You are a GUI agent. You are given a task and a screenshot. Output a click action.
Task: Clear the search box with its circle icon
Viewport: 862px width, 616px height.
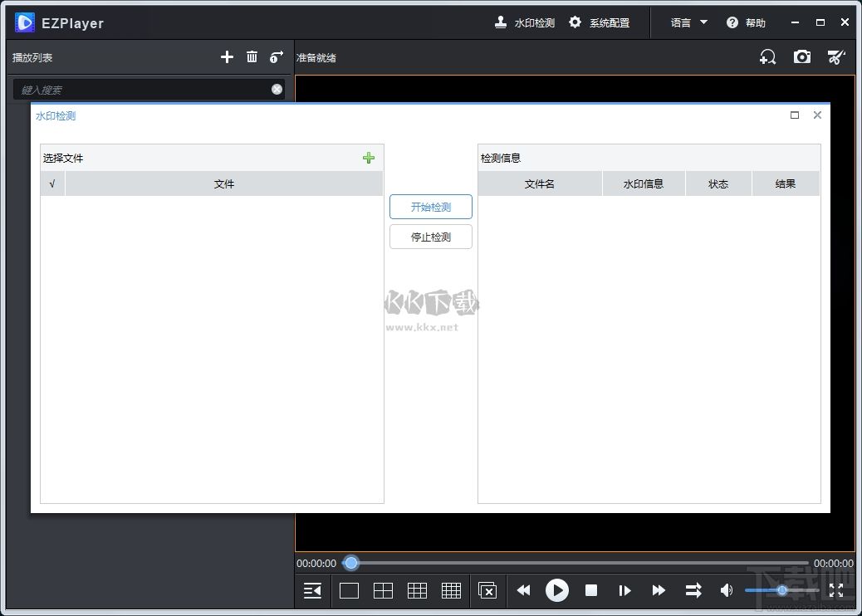pyautogui.click(x=277, y=89)
